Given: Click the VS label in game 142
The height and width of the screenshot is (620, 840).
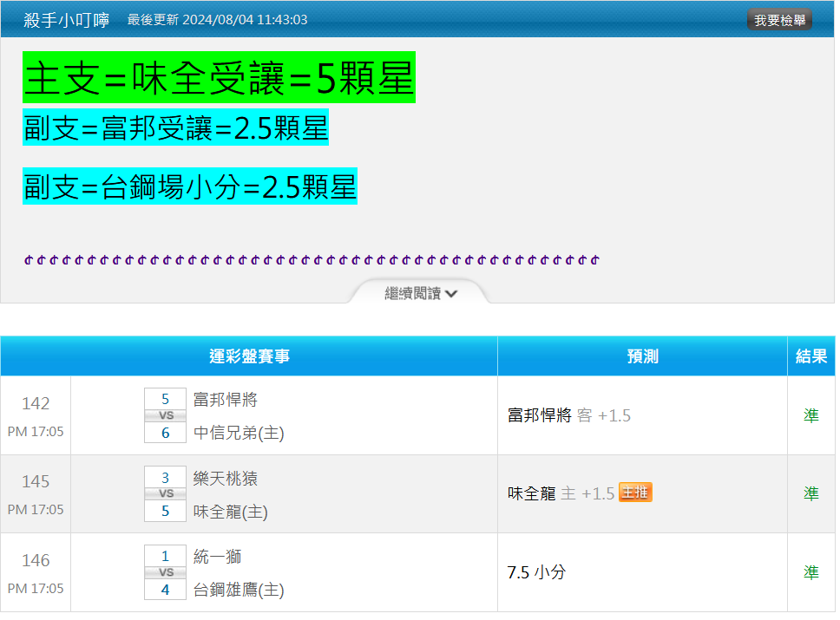Looking at the screenshot, I should 166,415.
